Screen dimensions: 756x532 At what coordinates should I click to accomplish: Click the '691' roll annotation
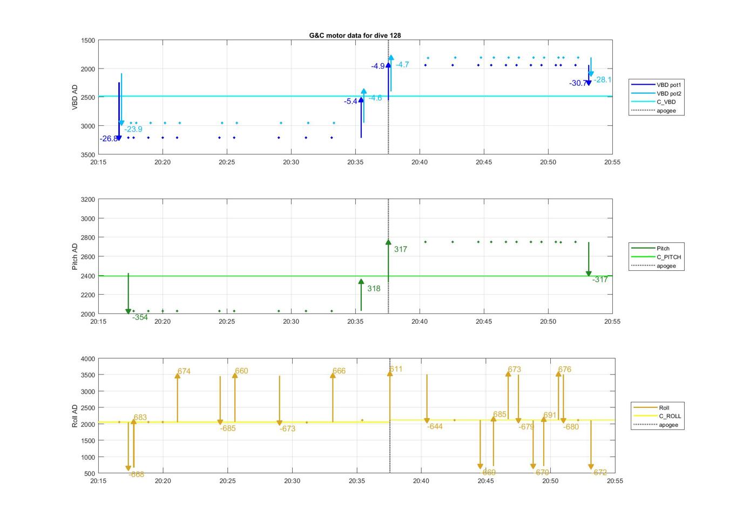point(550,415)
